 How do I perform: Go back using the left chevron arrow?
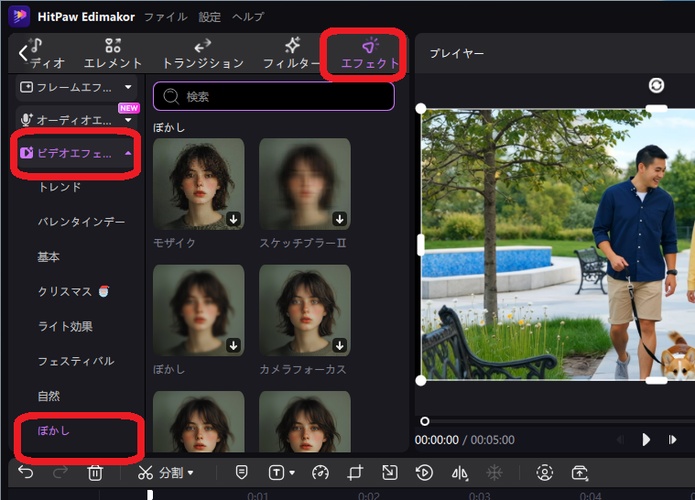(23, 53)
